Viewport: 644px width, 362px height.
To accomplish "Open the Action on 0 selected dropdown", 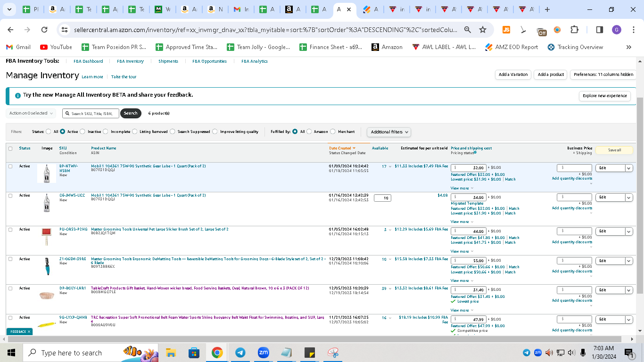I will pyautogui.click(x=31, y=113).
